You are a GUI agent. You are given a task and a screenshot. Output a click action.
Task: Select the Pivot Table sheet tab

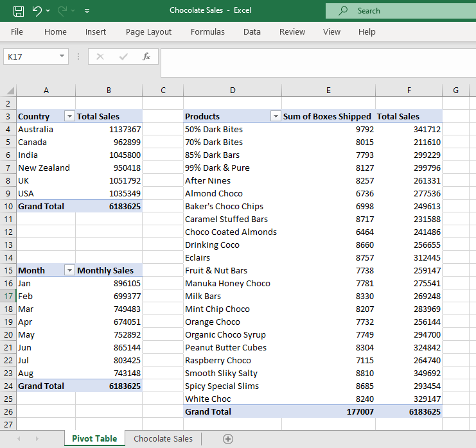94,438
